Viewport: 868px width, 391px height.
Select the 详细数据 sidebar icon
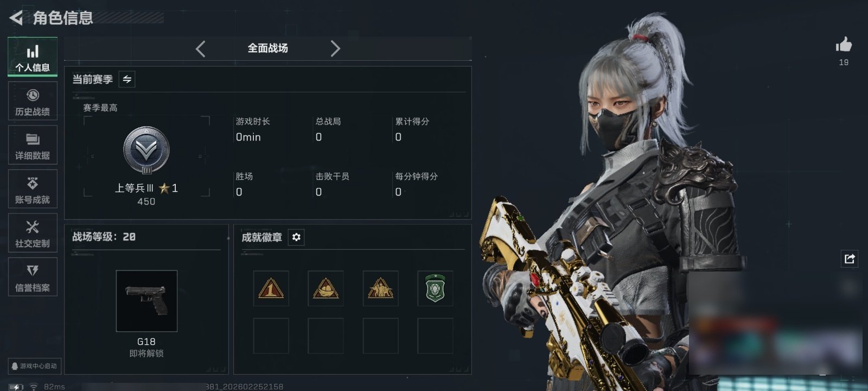tap(33, 145)
